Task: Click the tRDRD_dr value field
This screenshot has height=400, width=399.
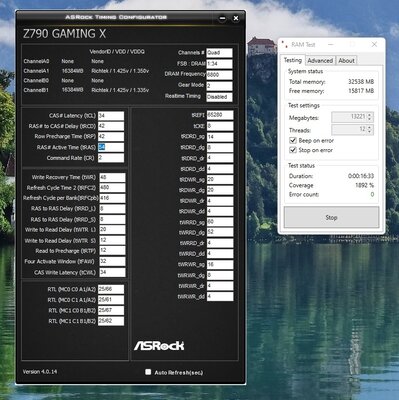Action: click(x=220, y=158)
